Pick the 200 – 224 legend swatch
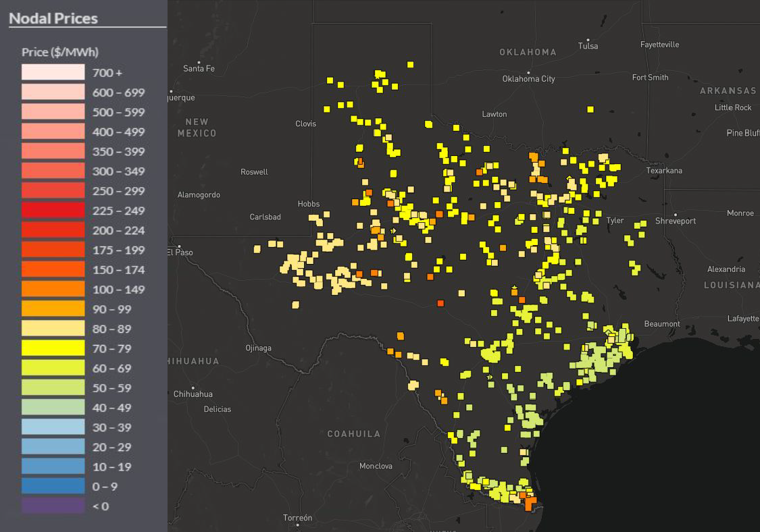Screen dimensions: 760x532 (53, 230)
